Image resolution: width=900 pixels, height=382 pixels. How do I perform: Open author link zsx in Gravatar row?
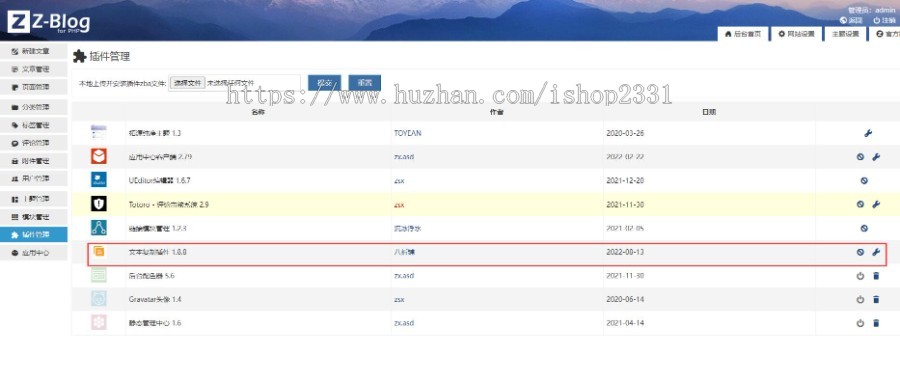(399, 299)
